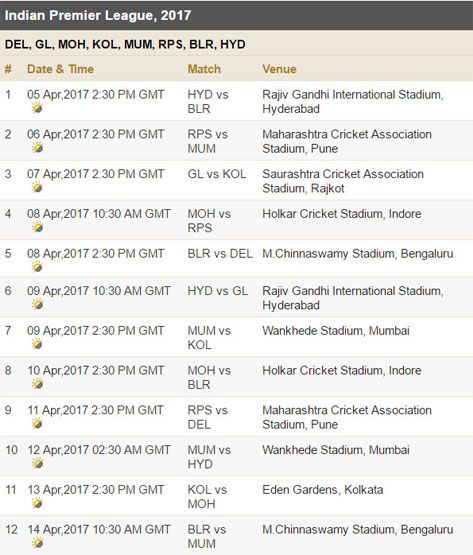The width and height of the screenshot is (473, 555).
Task: Select the MUM vs KOL match
Action: tap(209, 338)
